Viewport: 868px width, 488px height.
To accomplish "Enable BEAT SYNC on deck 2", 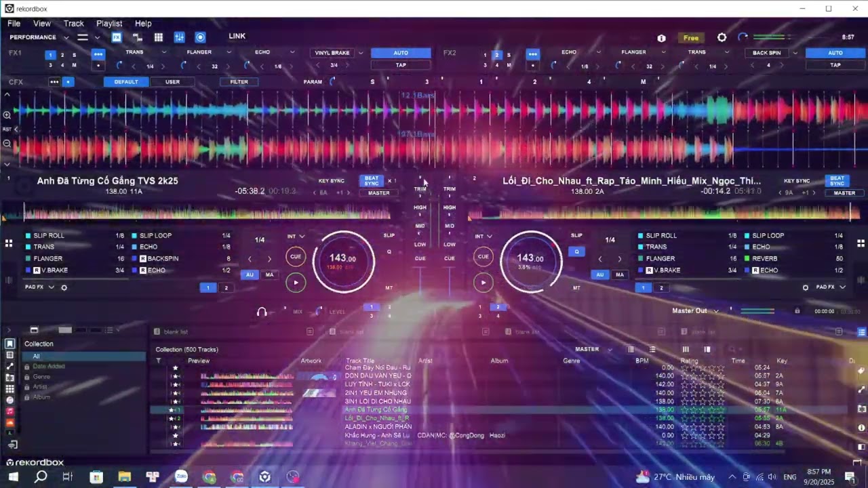I will coord(837,181).
